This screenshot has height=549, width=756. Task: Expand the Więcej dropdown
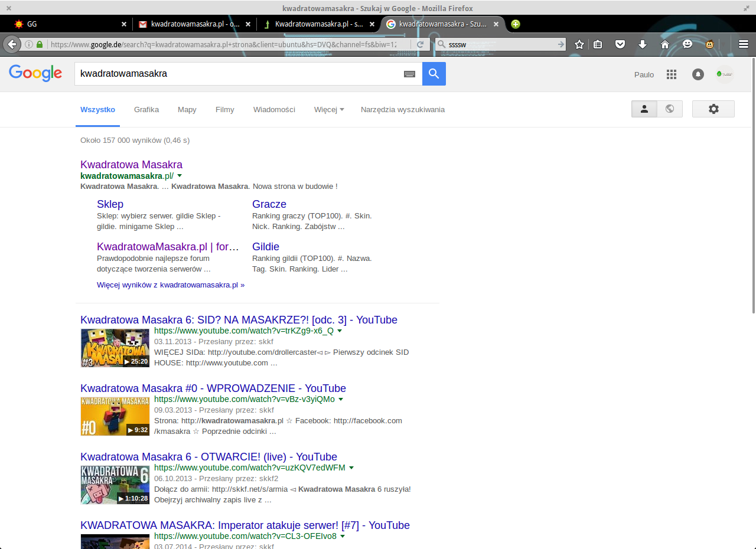point(328,109)
